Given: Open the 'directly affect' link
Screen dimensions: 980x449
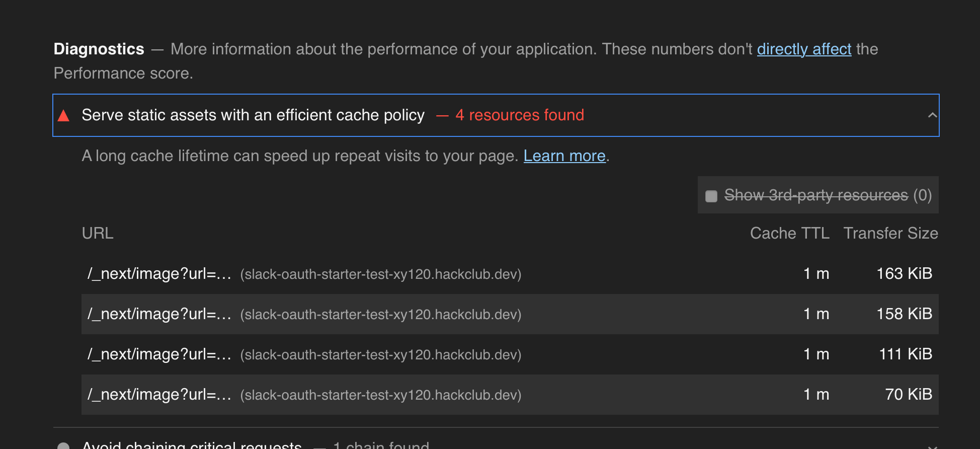Looking at the screenshot, I should (x=804, y=49).
